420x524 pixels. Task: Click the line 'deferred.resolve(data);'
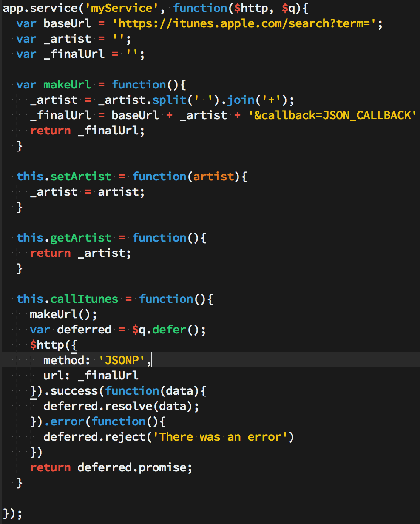point(122,406)
